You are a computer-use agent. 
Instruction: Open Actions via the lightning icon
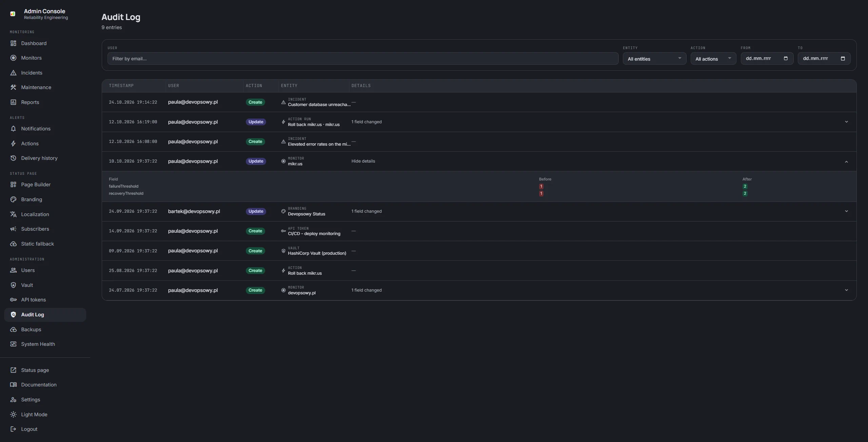pos(13,144)
